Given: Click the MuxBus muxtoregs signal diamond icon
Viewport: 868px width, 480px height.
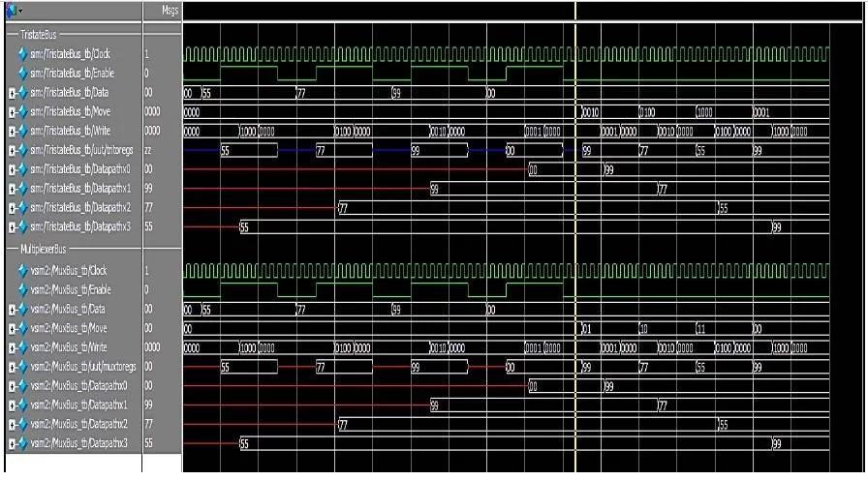Looking at the screenshot, I should (19, 369).
